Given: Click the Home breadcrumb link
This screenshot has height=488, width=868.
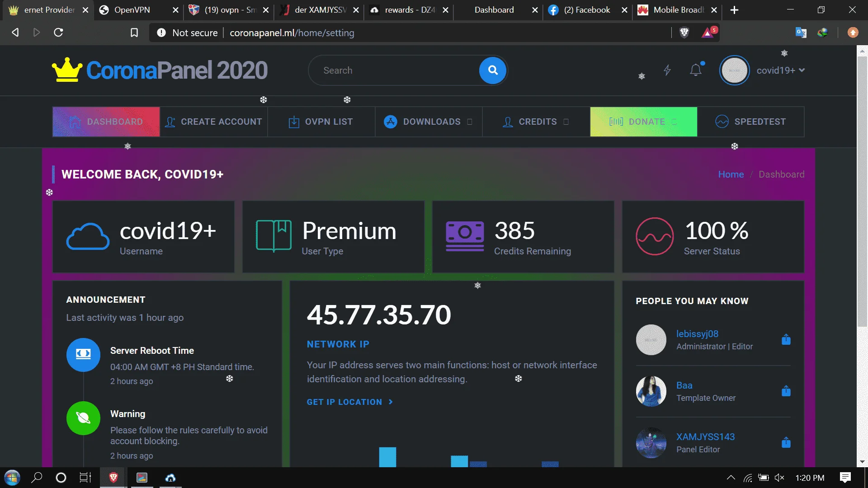Looking at the screenshot, I should (x=731, y=174).
